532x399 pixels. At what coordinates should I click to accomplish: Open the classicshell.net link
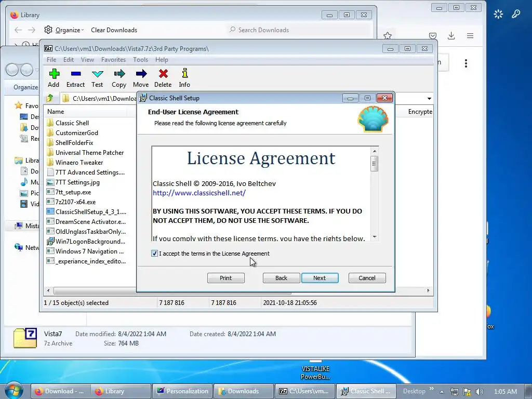(199, 193)
